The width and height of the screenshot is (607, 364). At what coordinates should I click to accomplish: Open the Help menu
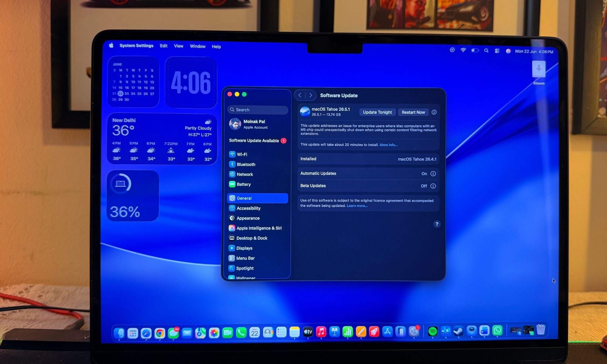216,47
